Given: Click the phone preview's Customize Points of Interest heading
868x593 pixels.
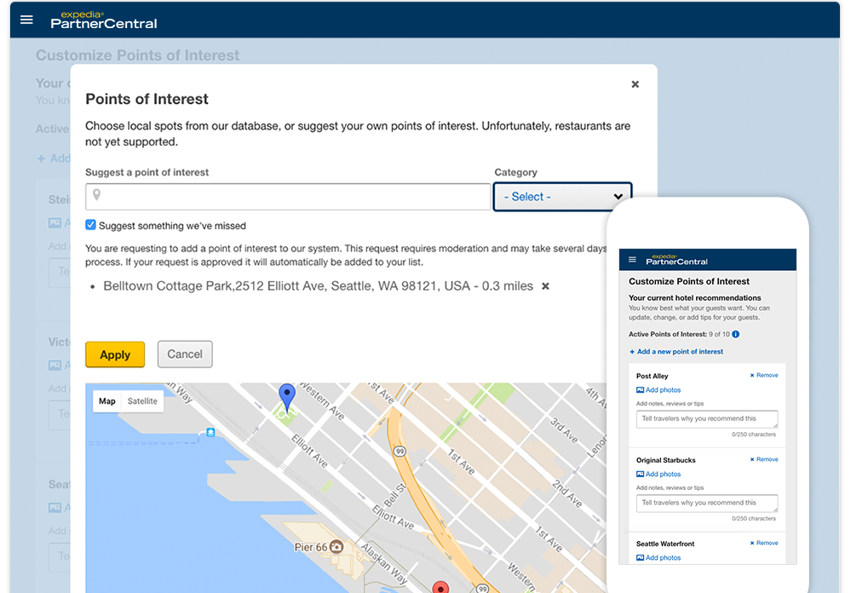Looking at the screenshot, I should pos(689,281).
